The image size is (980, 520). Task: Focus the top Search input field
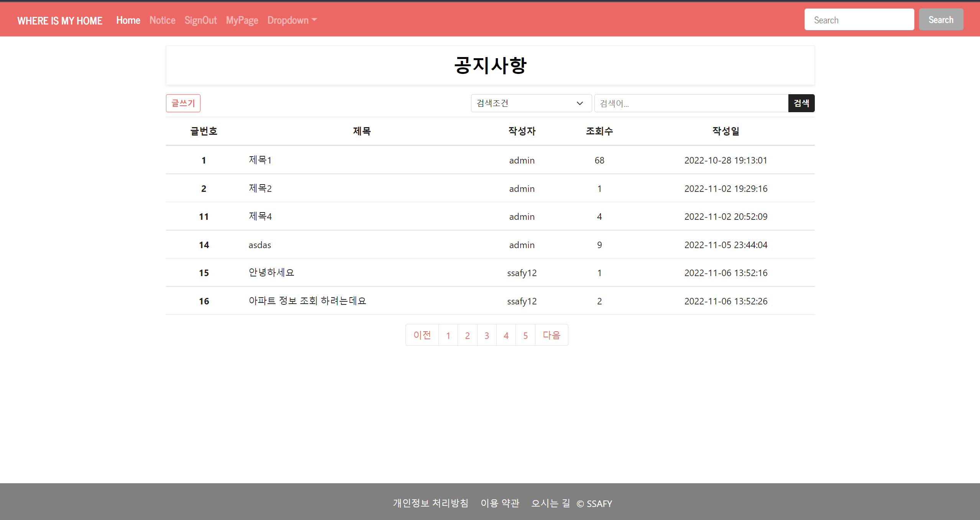click(859, 20)
